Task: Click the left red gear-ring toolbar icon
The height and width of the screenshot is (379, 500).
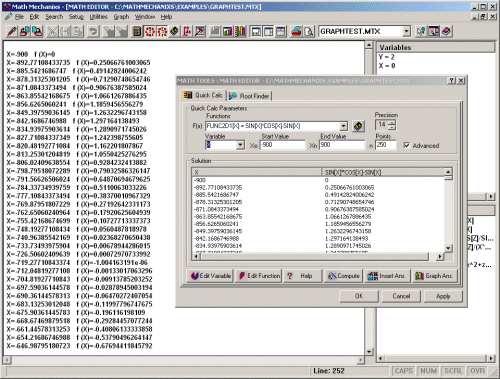Action: [x=150, y=31]
